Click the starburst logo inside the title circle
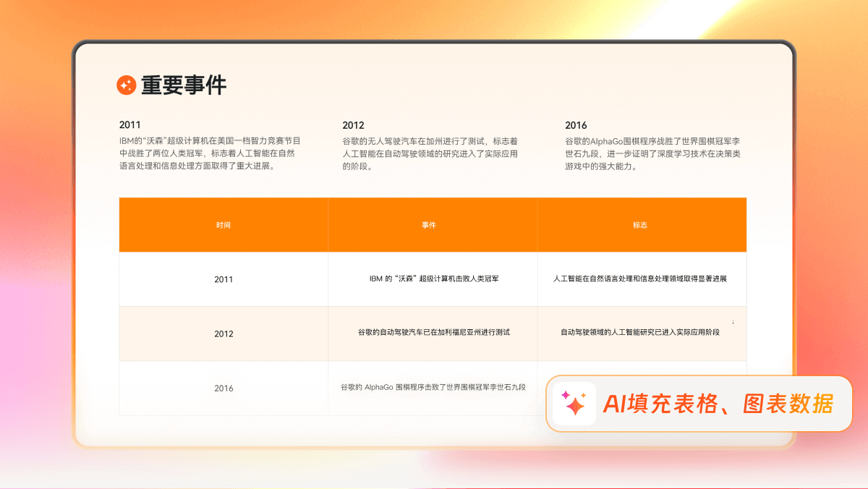Screen dimensions: 868x489 tap(127, 85)
